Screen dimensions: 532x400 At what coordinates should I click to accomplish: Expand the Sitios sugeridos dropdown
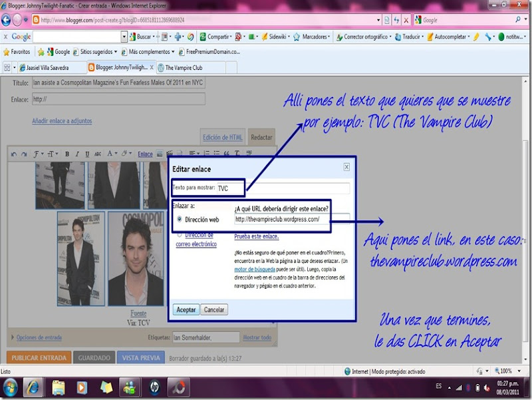115,52
